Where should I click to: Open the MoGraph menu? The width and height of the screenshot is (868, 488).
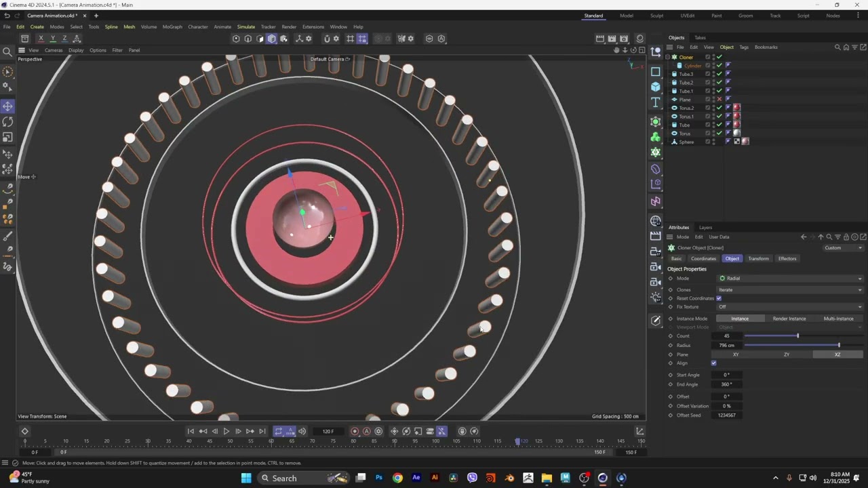[172, 27]
